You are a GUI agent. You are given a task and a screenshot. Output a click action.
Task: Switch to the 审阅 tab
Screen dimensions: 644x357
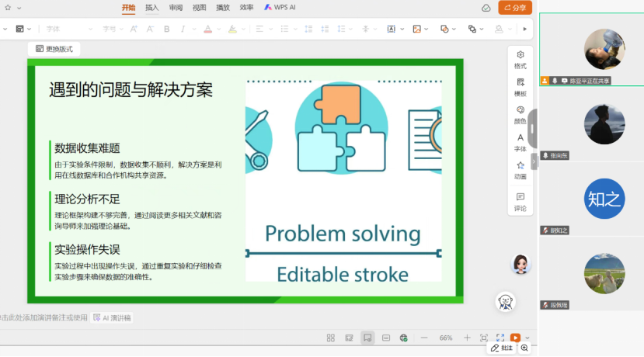[176, 8]
